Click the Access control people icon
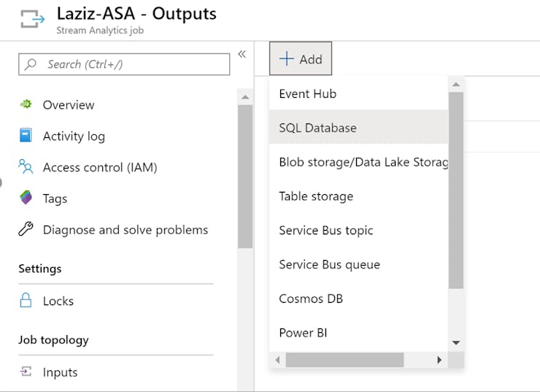 pos(26,167)
